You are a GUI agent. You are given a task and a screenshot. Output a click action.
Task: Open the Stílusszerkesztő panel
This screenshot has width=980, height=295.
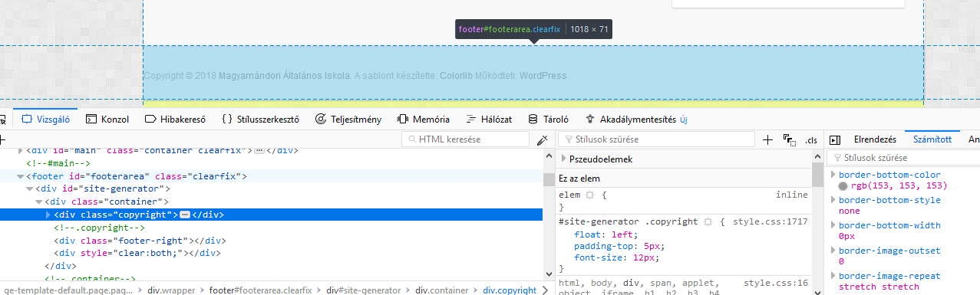point(260,120)
